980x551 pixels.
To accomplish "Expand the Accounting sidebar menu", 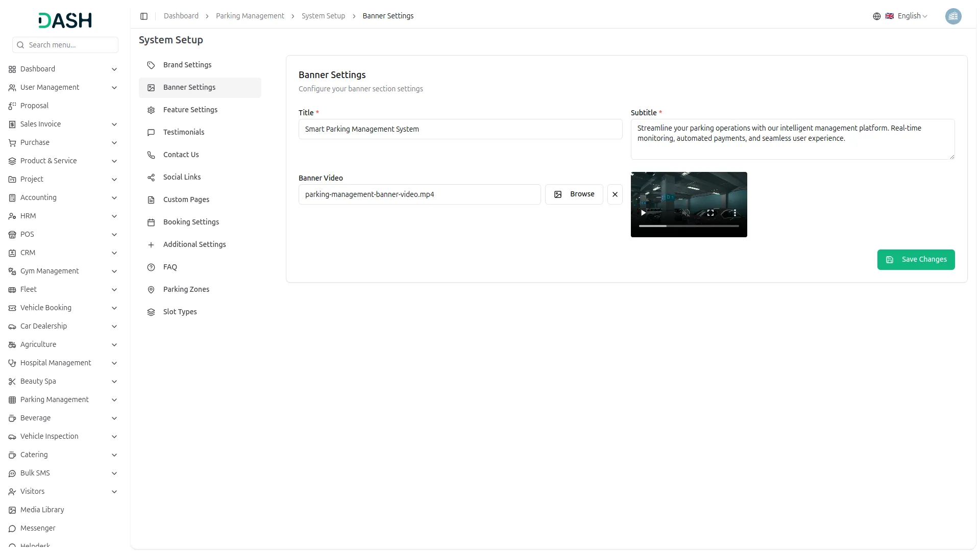I will 38,197.
